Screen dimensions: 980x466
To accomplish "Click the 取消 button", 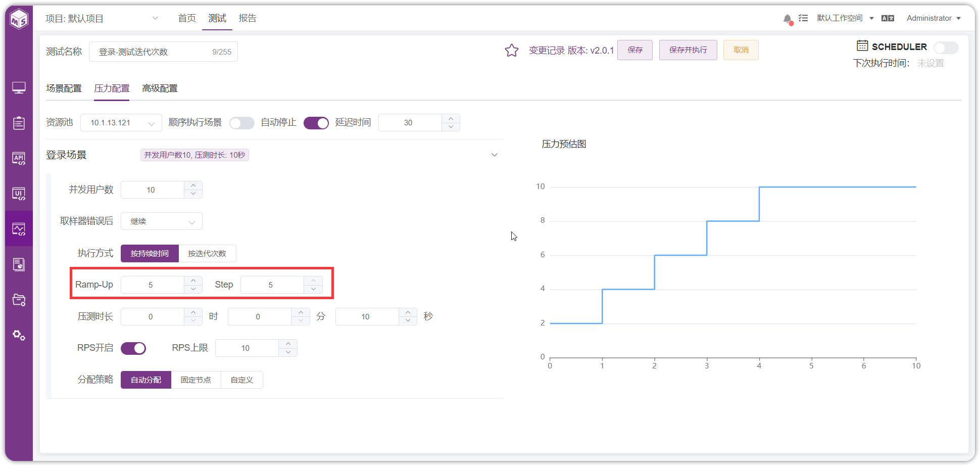I will click(741, 50).
